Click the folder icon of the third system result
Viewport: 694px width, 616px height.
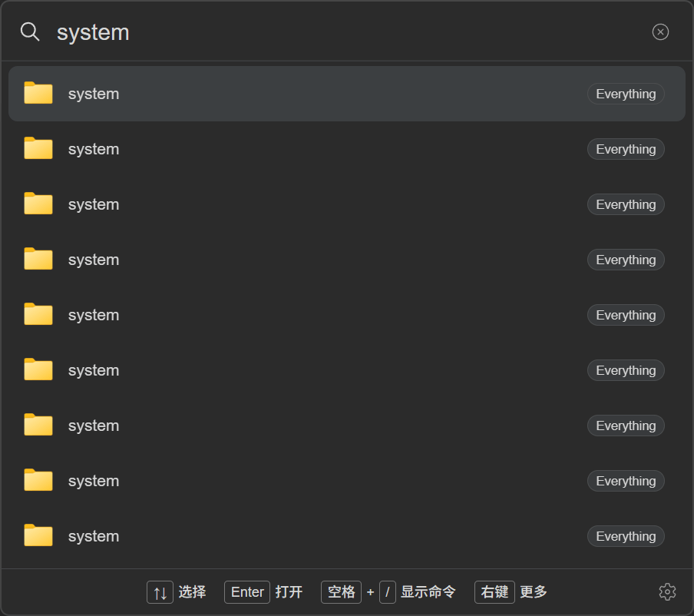[x=38, y=204]
